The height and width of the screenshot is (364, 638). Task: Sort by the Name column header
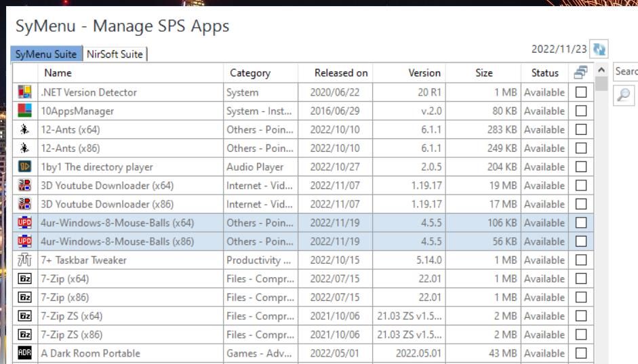coord(131,73)
